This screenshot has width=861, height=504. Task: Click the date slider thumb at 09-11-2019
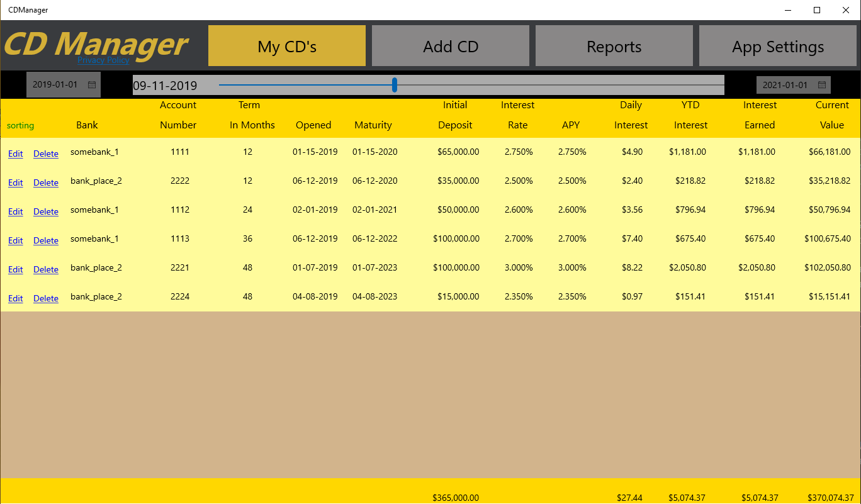394,84
